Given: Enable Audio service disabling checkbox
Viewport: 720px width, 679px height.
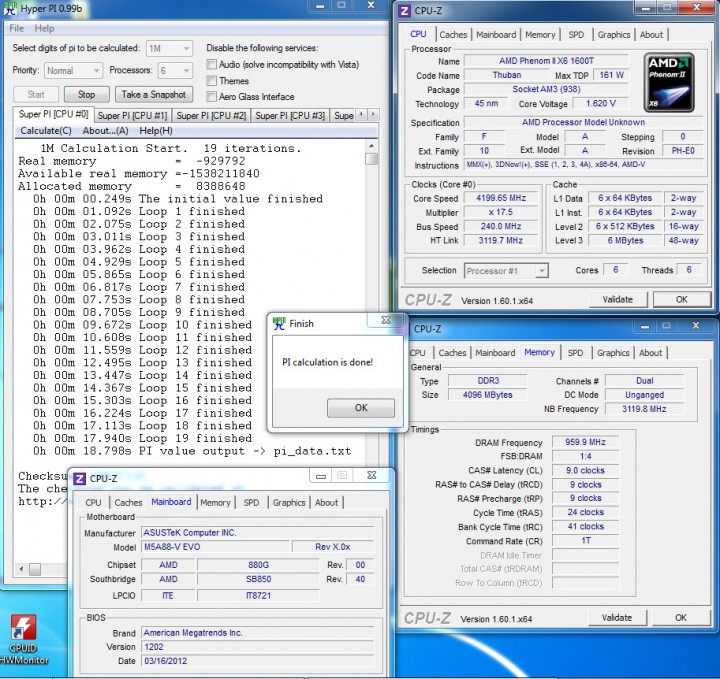Looking at the screenshot, I should click(x=211, y=64).
